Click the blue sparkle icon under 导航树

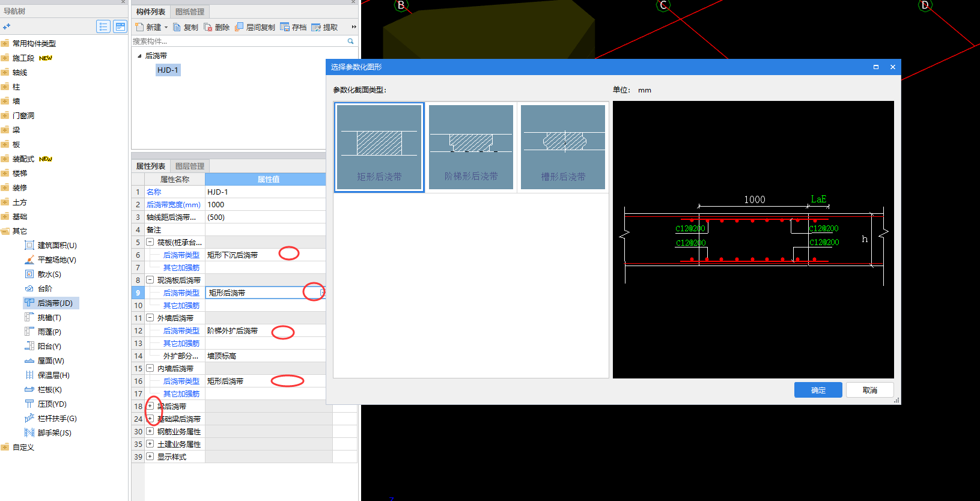[x=7, y=26]
